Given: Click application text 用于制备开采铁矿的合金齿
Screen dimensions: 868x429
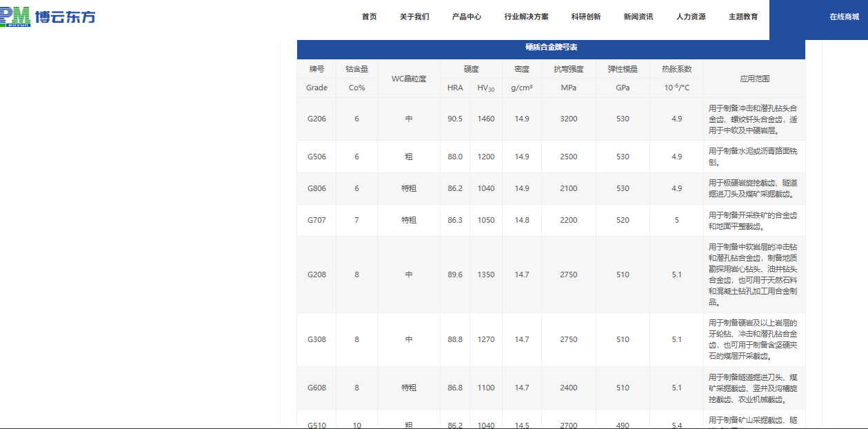Looking at the screenshot, I should pyautogui.click(x=753, y=220).
